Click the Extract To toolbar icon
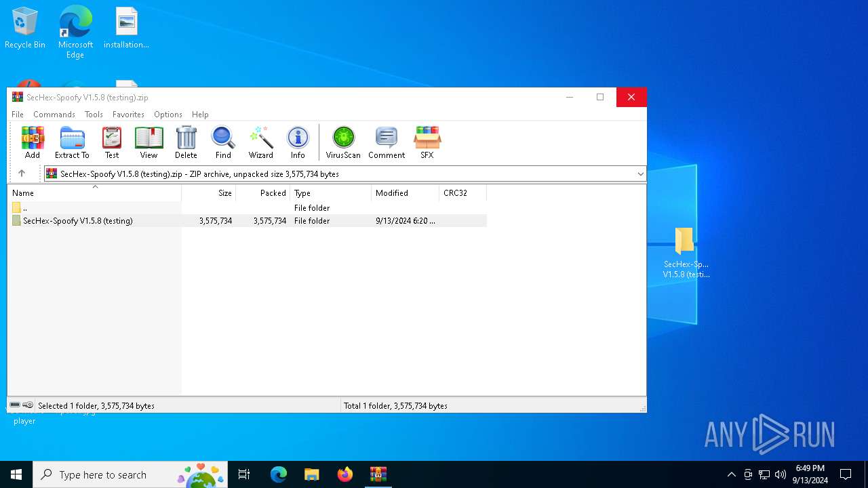 coord(72,142)
